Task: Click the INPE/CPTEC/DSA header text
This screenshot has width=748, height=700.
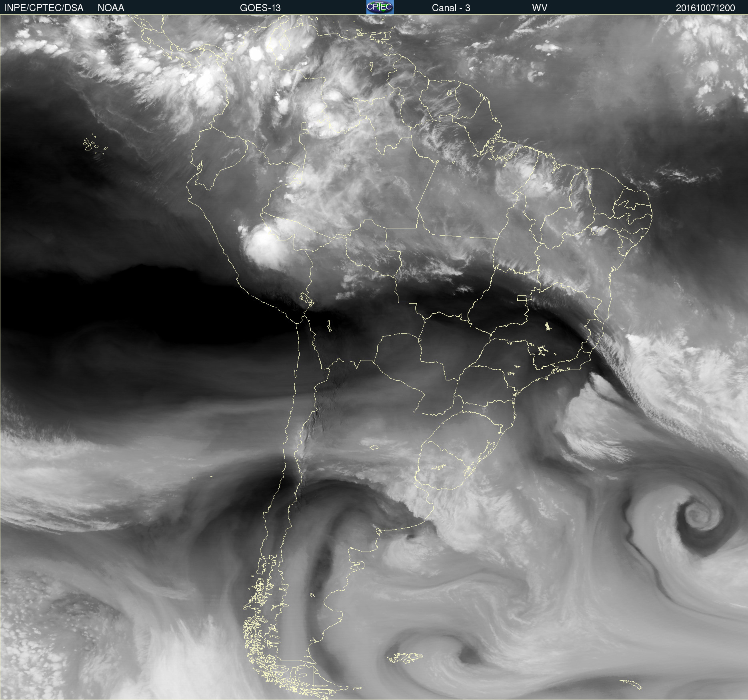Action: (44, 8)
